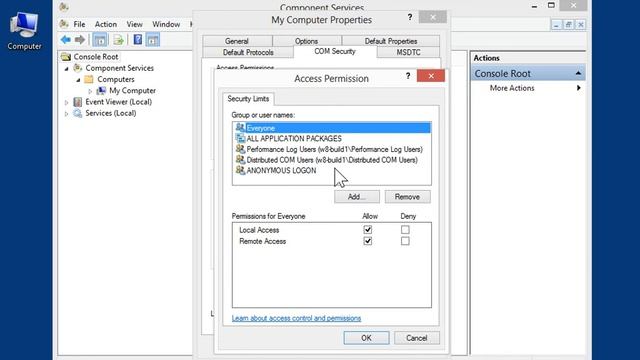
Task: Minimize the inner MMC child window
Action: pos(556,25)
